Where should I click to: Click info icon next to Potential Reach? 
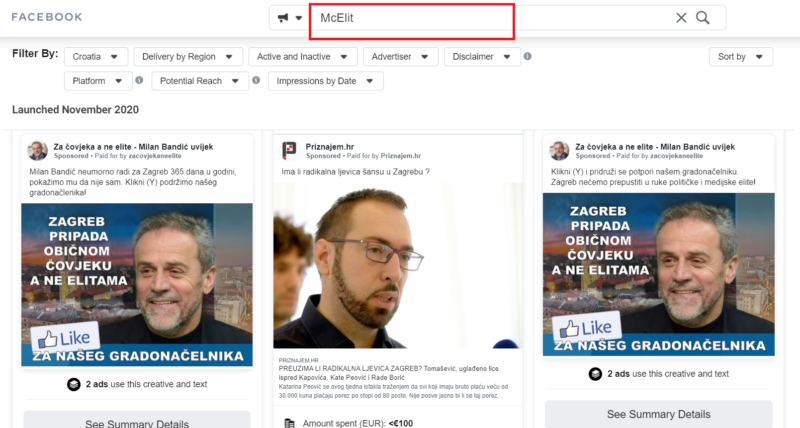click(256, 80)
